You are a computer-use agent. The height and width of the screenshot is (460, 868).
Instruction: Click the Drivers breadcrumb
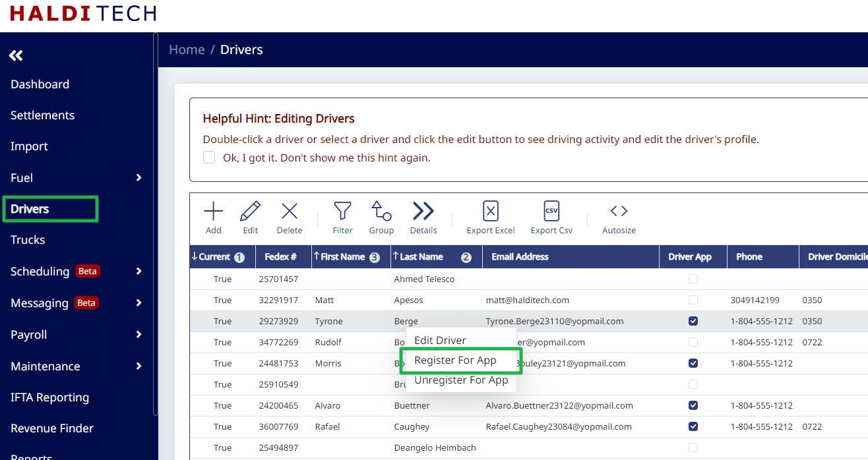point(241,49)
